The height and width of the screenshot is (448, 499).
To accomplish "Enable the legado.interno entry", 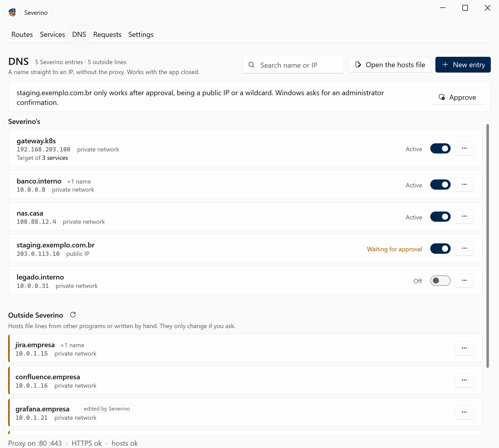I will (x=440, y=281).
